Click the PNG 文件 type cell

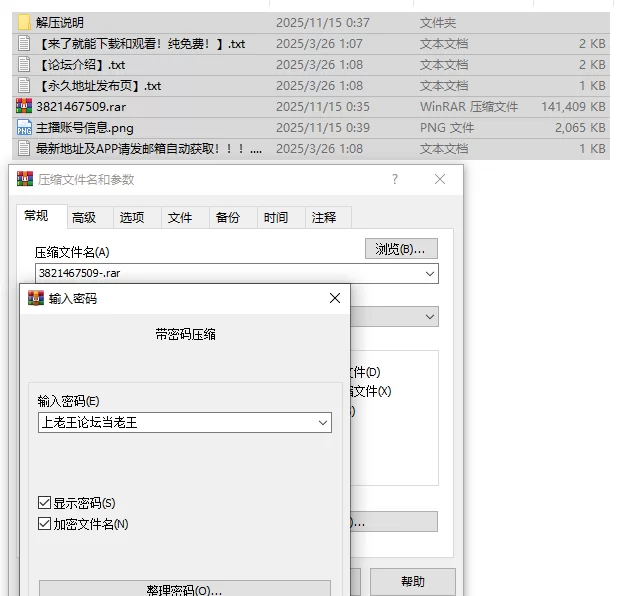(447, 128)
